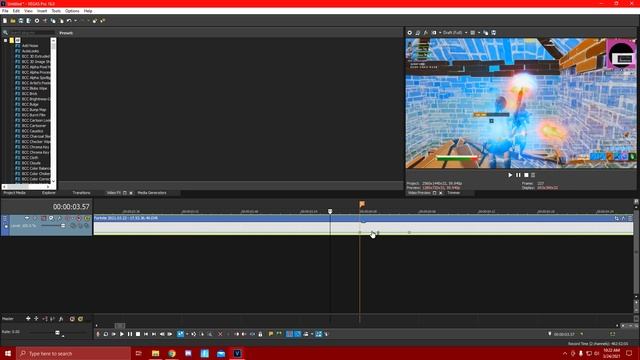Switch to the Trimmer tab
The height and width of the screenshot is (360, 640).
point(453,193)
